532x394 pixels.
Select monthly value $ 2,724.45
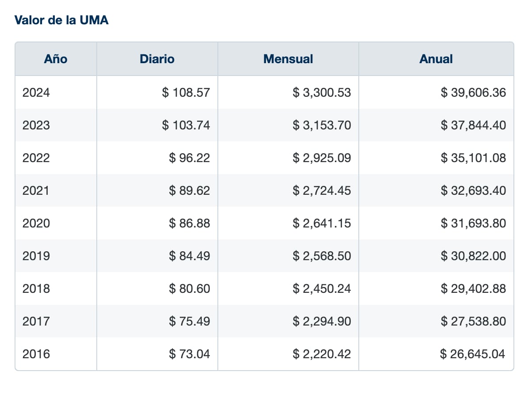(322, 191)
